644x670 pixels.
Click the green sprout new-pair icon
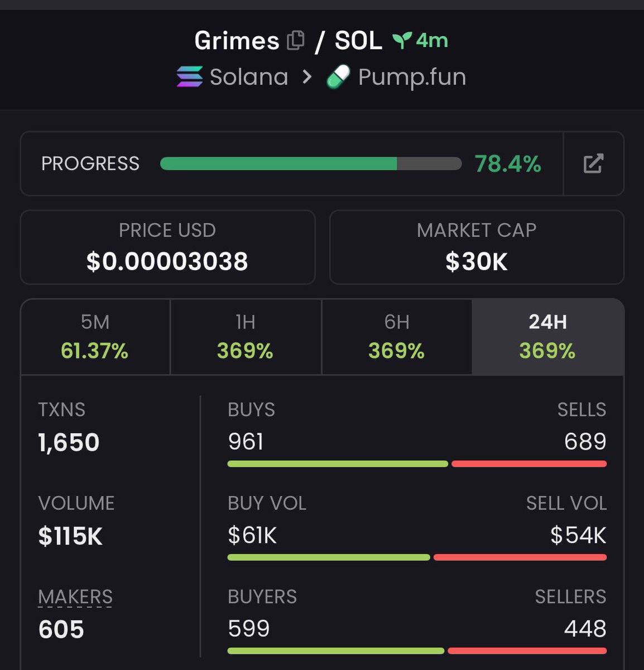(402, 40)
